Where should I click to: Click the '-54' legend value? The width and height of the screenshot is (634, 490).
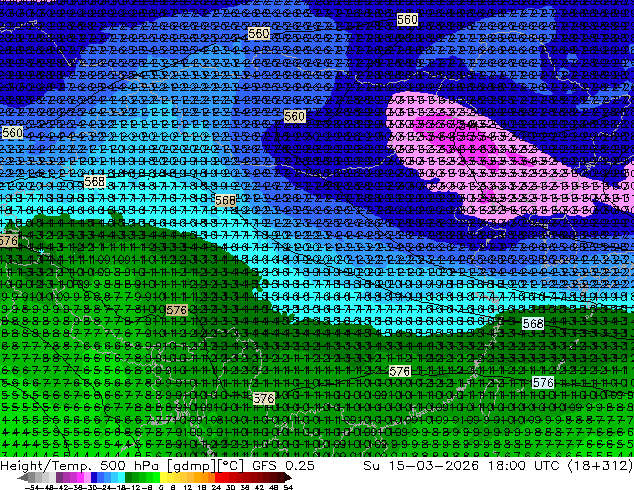(32, 487)
